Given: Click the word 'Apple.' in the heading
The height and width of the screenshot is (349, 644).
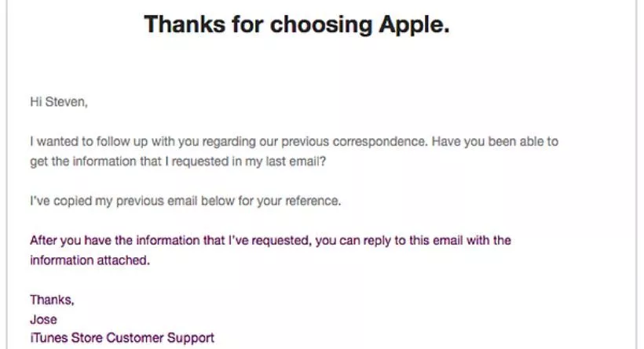Looking at the screenshot, I should [x=414, y=25].
